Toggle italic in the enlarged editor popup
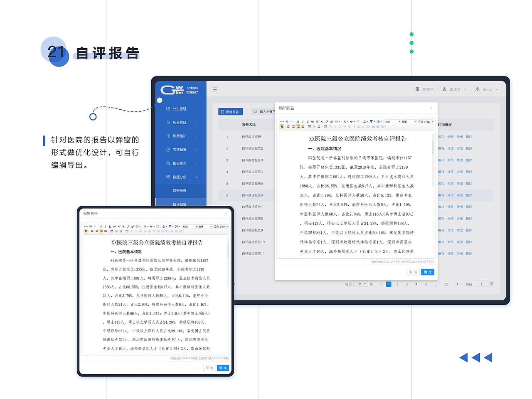The image size is (532, 399). tap(106, 227)
